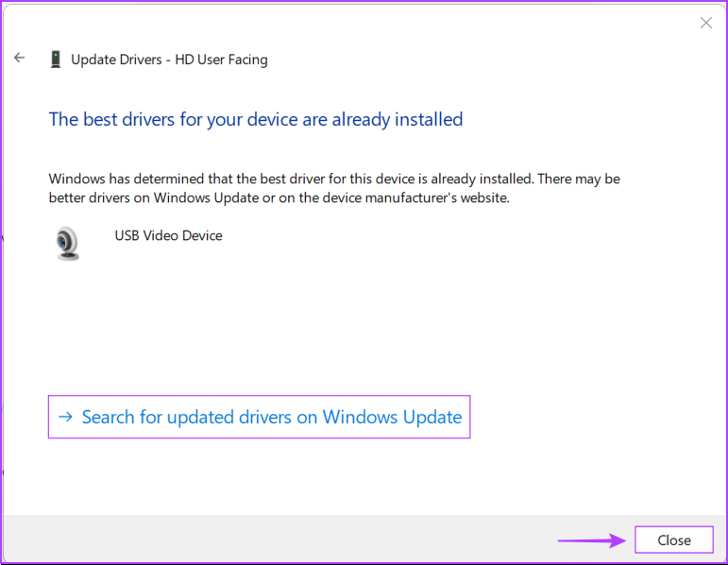This screenshot has width=728, height=565.
Task: Click the 'Update Drivers - HD User Facing' title text
Action: point(169,60)
